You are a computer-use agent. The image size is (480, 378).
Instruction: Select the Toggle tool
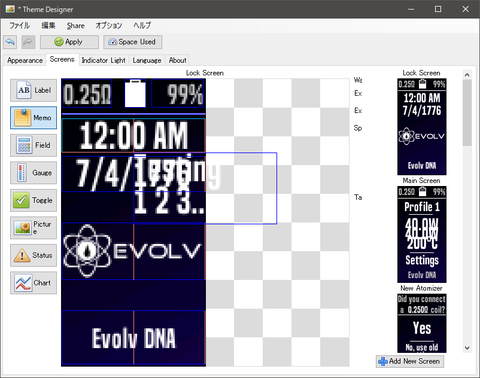coord(33,200)
